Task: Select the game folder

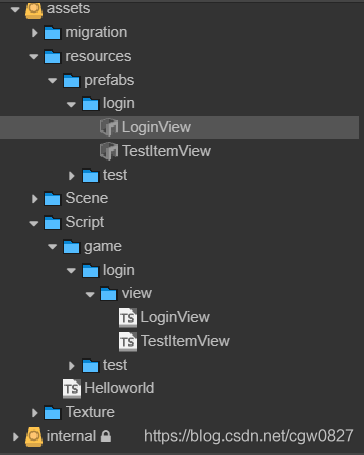Action: click(103, 247)
